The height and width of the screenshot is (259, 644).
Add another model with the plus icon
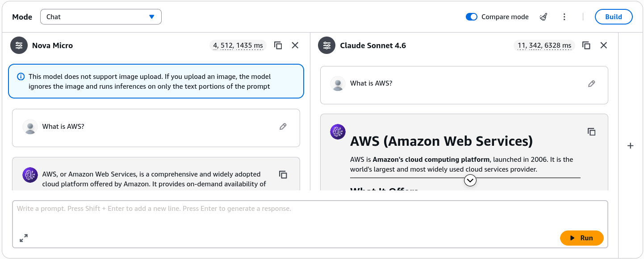pos(631,146)
